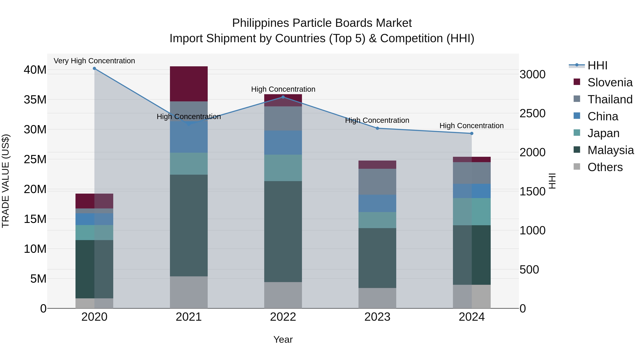This screenshot has width=644, height=362.
Task: Click the 2020 x-axis tick label
Action: click(94, 317)
